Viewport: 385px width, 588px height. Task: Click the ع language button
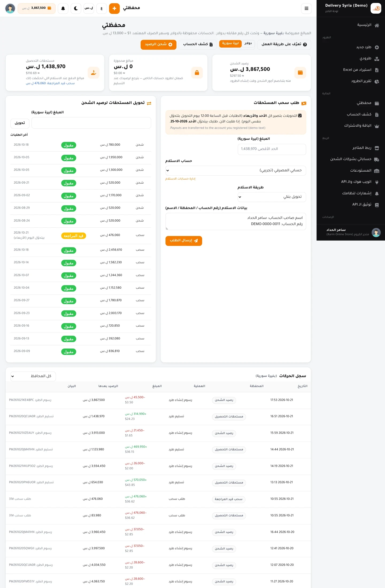102,9
